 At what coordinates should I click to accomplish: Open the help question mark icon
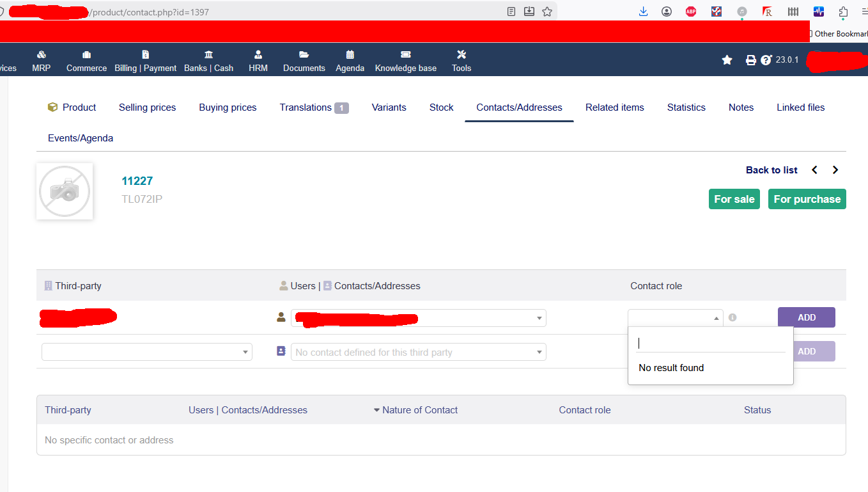coord(766,60)
